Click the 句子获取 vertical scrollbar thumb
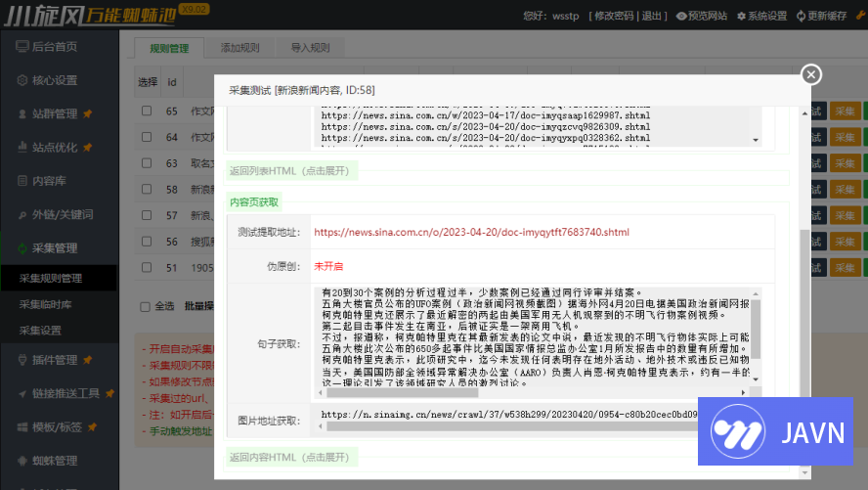The height and width of the screenshot is (490, 868). [756, 330]
